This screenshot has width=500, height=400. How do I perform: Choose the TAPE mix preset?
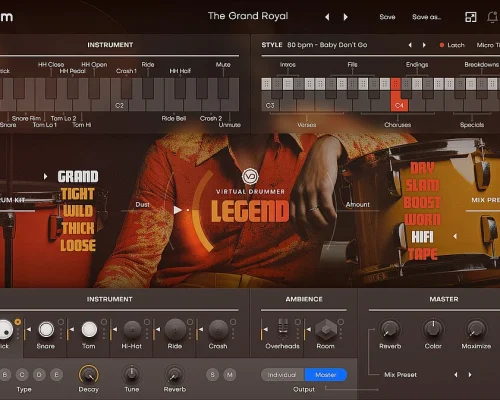(422, 255)
